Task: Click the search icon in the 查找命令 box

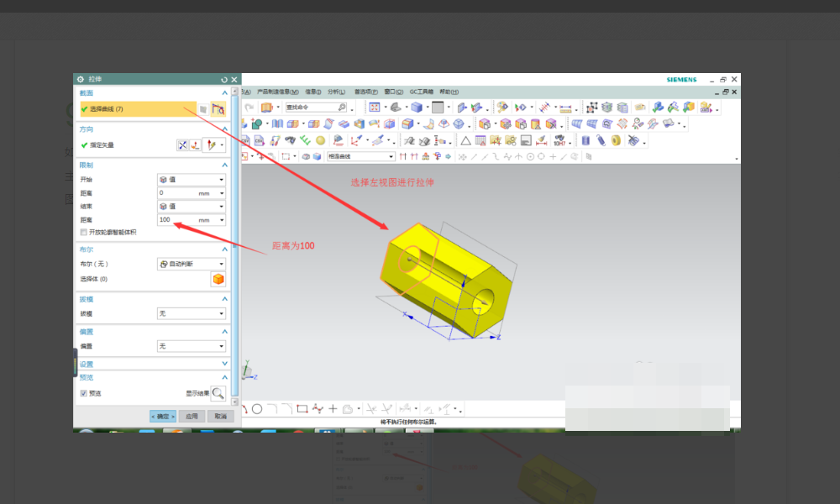Action: point(341,108)
